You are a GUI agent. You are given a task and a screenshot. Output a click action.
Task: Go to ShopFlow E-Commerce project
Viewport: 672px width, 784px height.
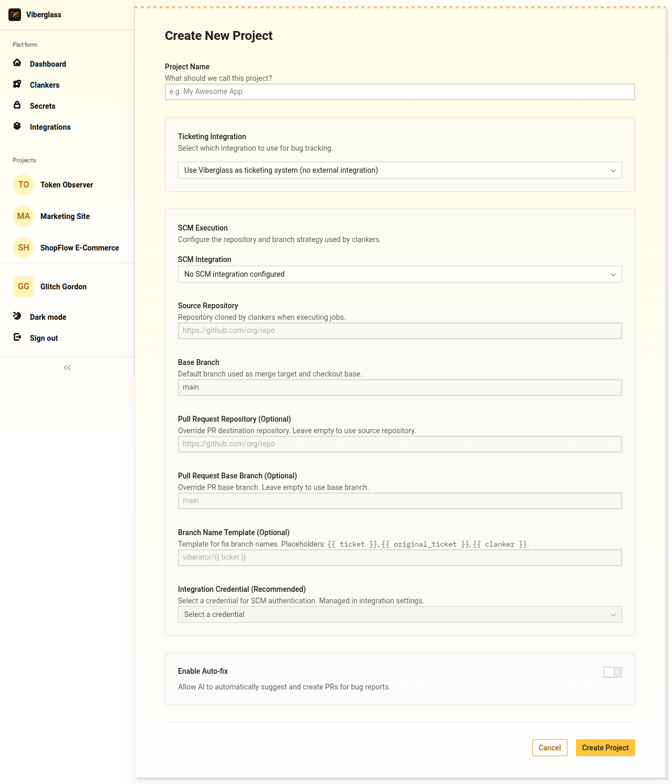(79, 248)
